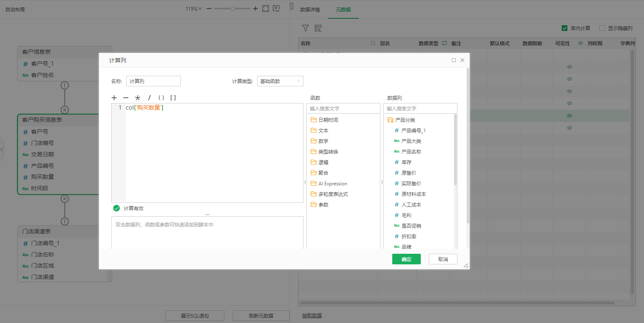
Task: Click the fit-to-screen icon in canvas toolbar
Action: coord(266,9)
